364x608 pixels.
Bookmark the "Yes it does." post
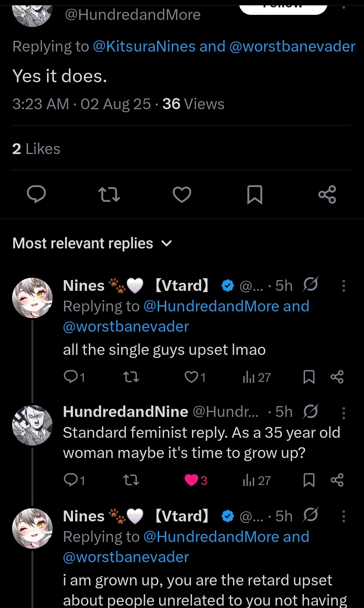(254, 194)
